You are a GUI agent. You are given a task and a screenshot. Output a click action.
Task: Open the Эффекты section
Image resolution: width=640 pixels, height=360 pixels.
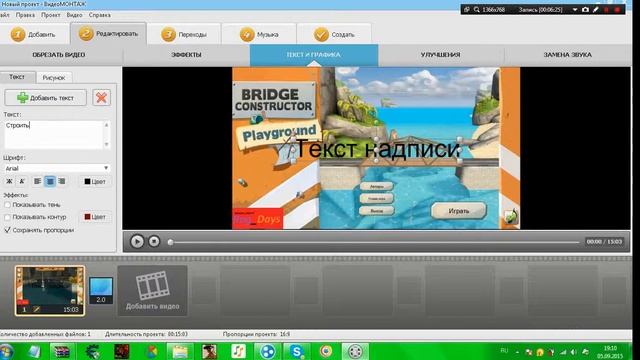click(x=186, y=55)
